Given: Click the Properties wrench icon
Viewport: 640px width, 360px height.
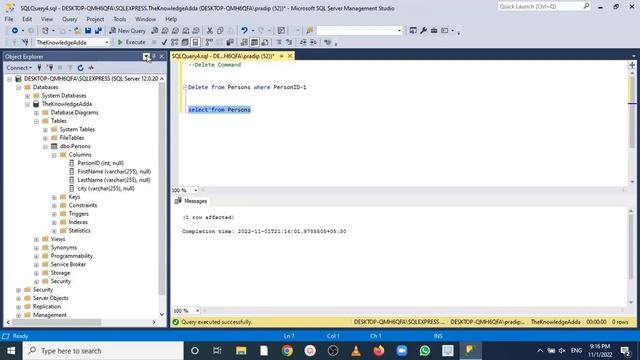Looking at the screenshot, I should pos(424,31).
